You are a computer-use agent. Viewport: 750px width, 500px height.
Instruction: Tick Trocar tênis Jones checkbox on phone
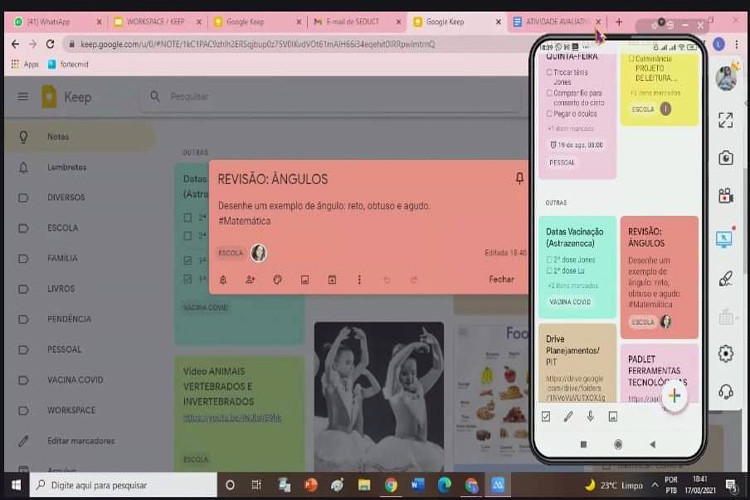click(x=549, y=73)
